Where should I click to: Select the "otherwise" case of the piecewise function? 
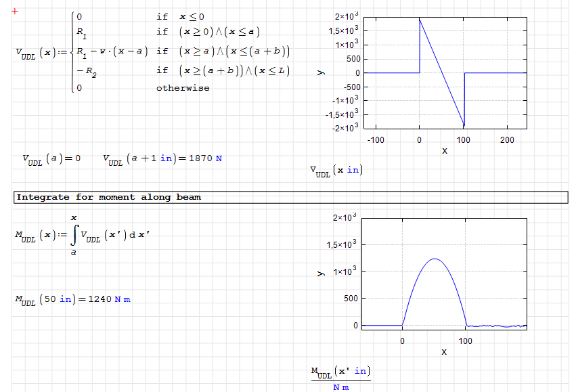coord(183,88)
